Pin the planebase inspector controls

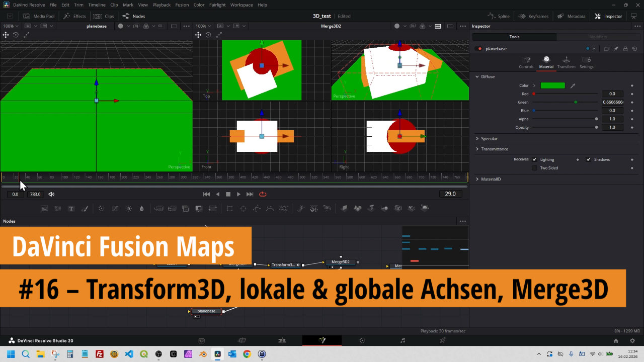pyautogui.click(x=616, y=49)
